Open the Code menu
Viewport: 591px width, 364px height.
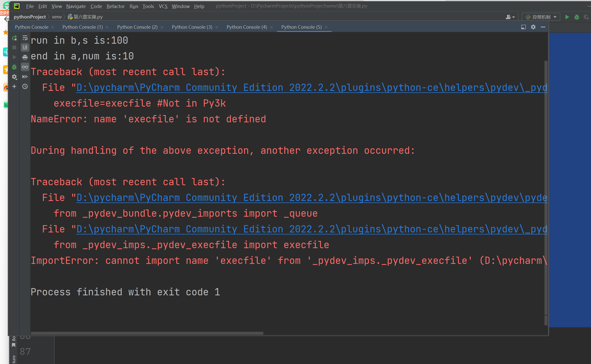pos(96,6)
